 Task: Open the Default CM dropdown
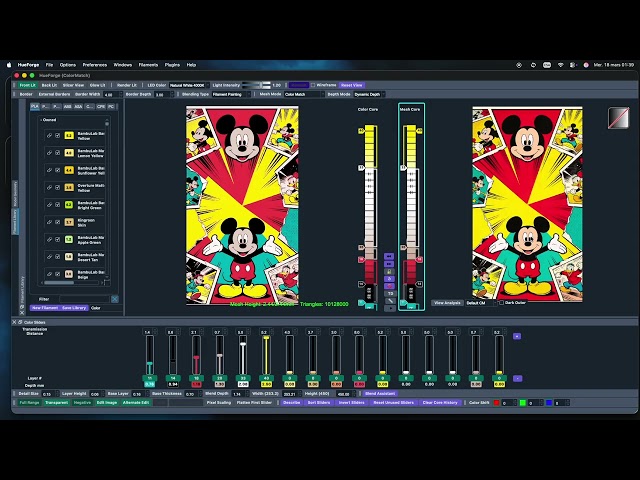coord(481,303)
